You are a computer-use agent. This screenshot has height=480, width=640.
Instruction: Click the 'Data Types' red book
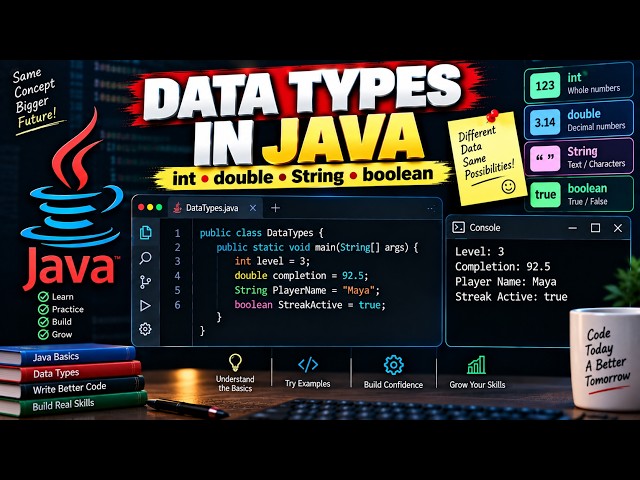click(70, 372)
